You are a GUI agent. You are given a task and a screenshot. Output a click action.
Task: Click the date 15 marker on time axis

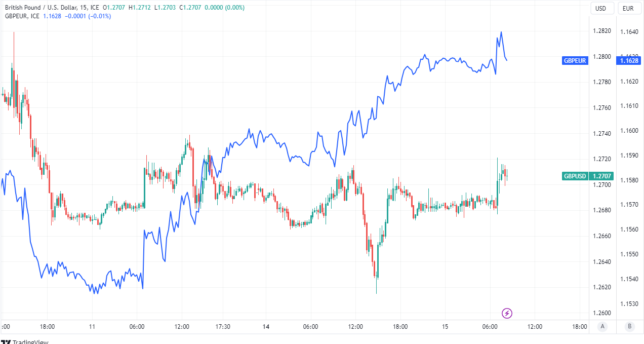click(446, 327)
